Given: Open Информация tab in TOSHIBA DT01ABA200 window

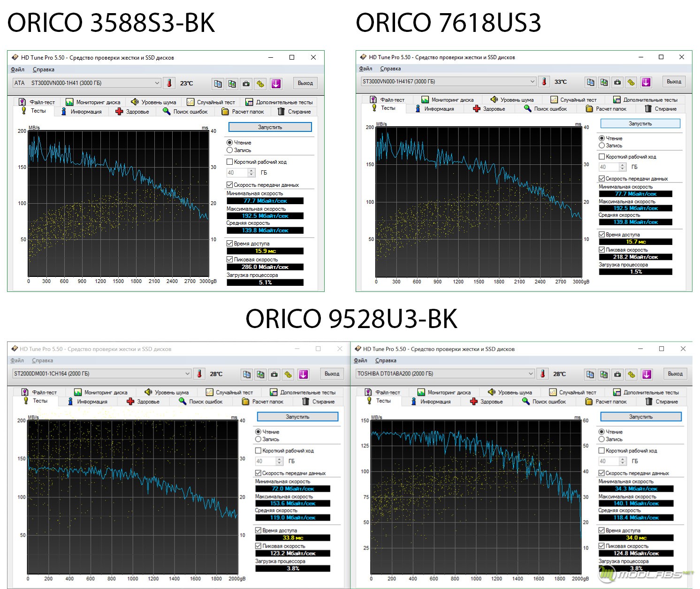Looking at the screenshot, I should click(430, 402).
